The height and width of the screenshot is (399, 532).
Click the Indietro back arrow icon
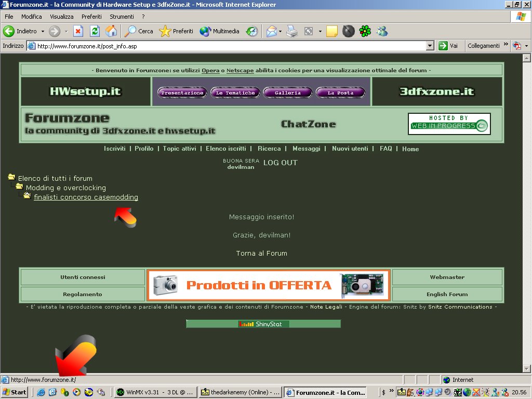[9, 31]
